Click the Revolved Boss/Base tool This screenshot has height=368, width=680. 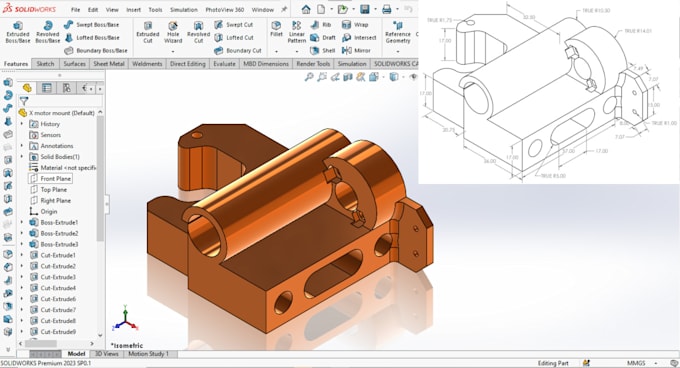[48, 32]
